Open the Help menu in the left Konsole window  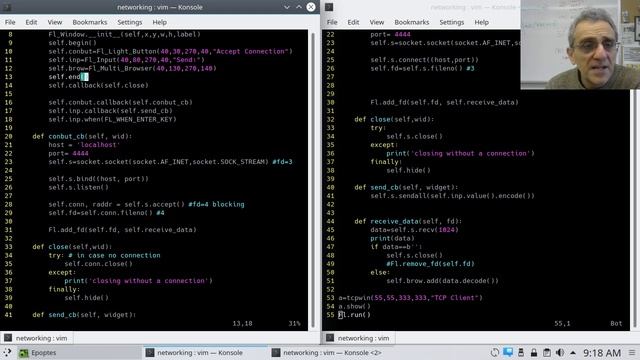160,22
